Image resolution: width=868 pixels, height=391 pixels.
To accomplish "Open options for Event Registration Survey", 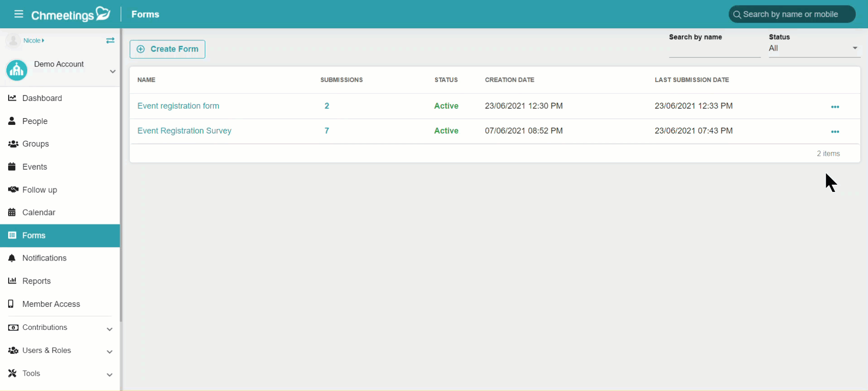I will pyautogui.click(x=835, y=132).
